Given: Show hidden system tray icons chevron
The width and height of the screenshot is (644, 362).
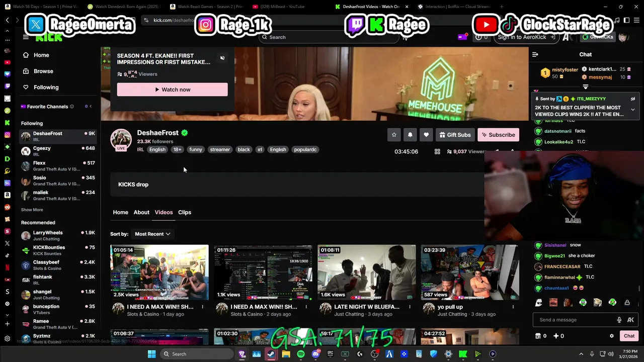Looking at the screenshot, I should (581, 354).
